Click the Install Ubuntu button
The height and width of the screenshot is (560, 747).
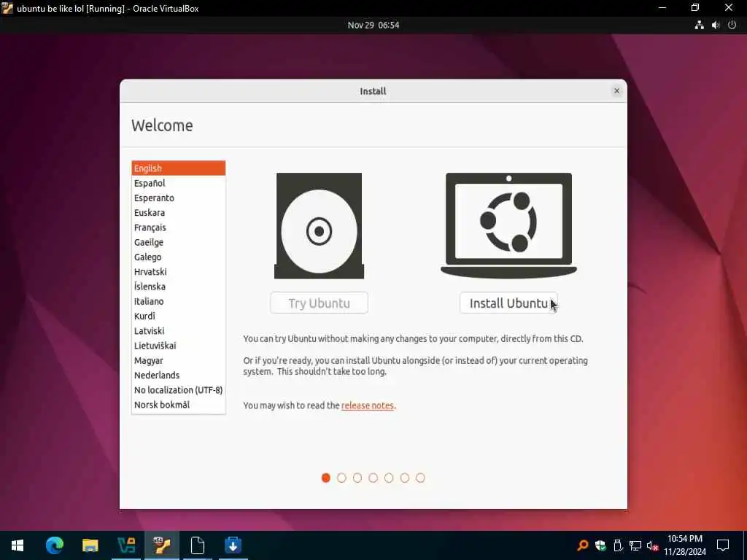coord(508,303)
